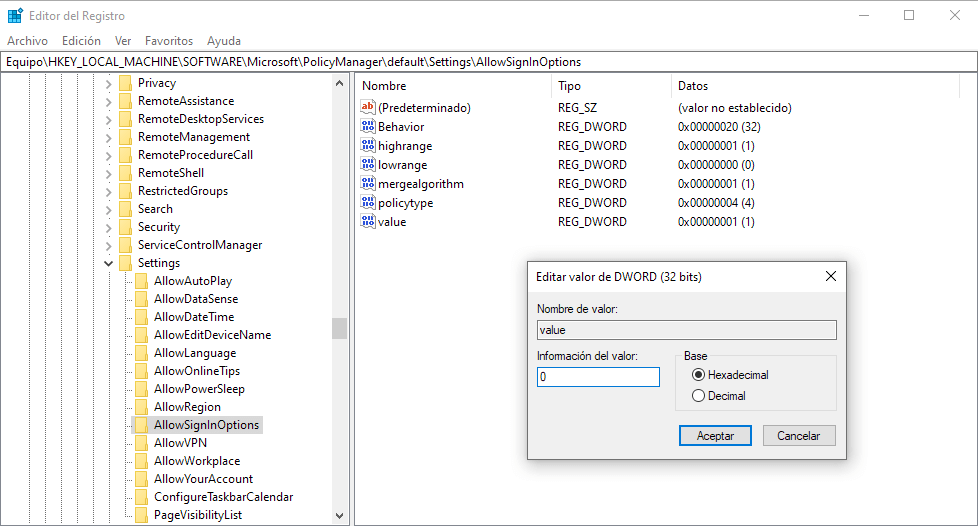Click the AllowAutoPlay folder icon
This screenshot has height=526, width=978.
pyautogui.click(x=142, y=281)
